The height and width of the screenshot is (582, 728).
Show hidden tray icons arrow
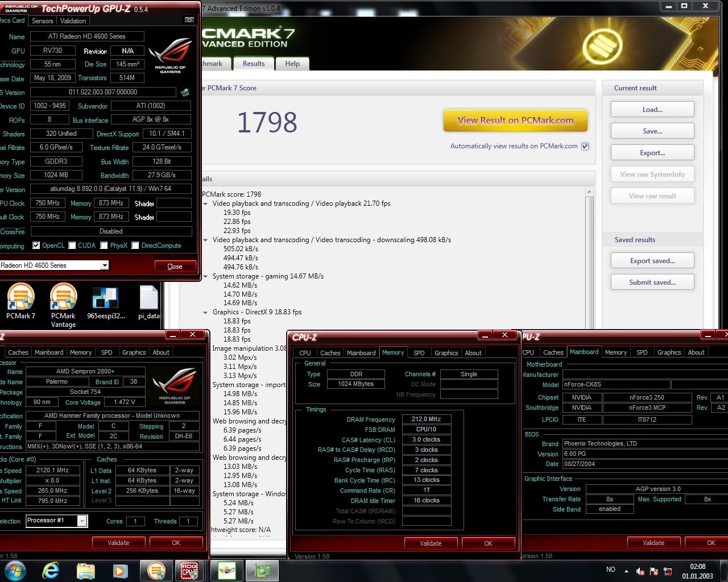click(626, 571)
